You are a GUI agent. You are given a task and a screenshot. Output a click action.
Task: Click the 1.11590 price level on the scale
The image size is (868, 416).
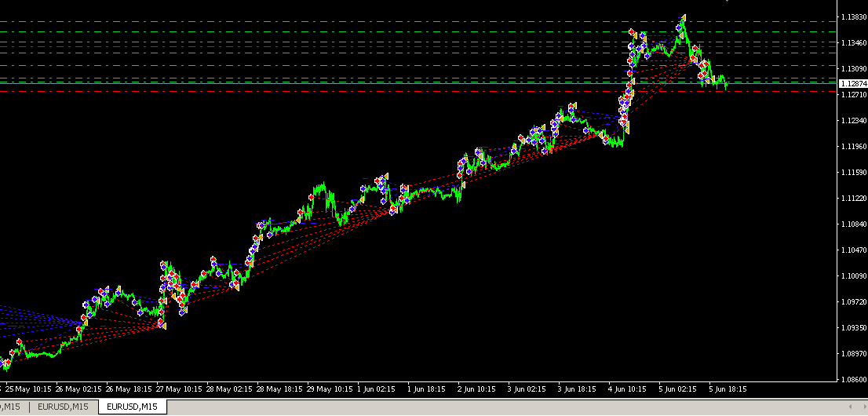coord(854,173)
